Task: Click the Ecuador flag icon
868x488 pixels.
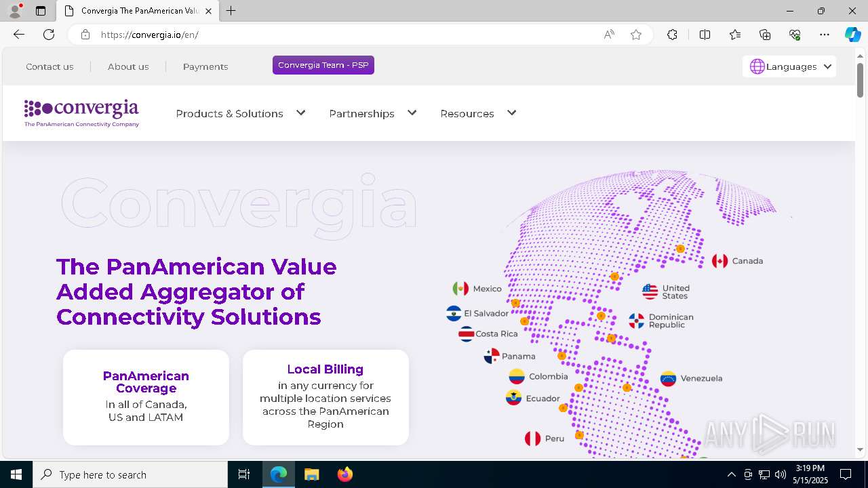Action: tap(513, 399)
